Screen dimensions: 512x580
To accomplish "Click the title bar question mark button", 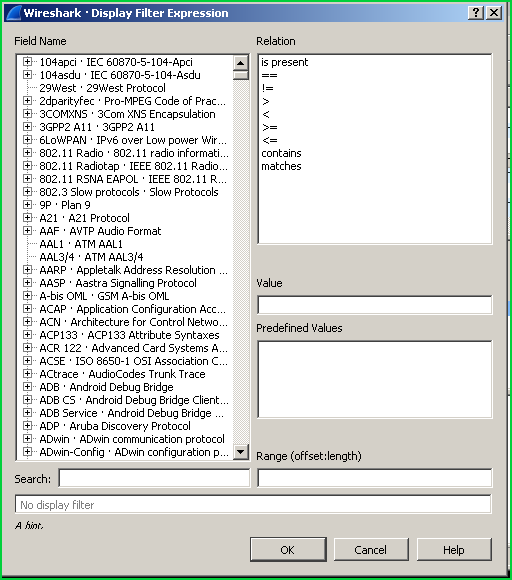I will (476, 13).
